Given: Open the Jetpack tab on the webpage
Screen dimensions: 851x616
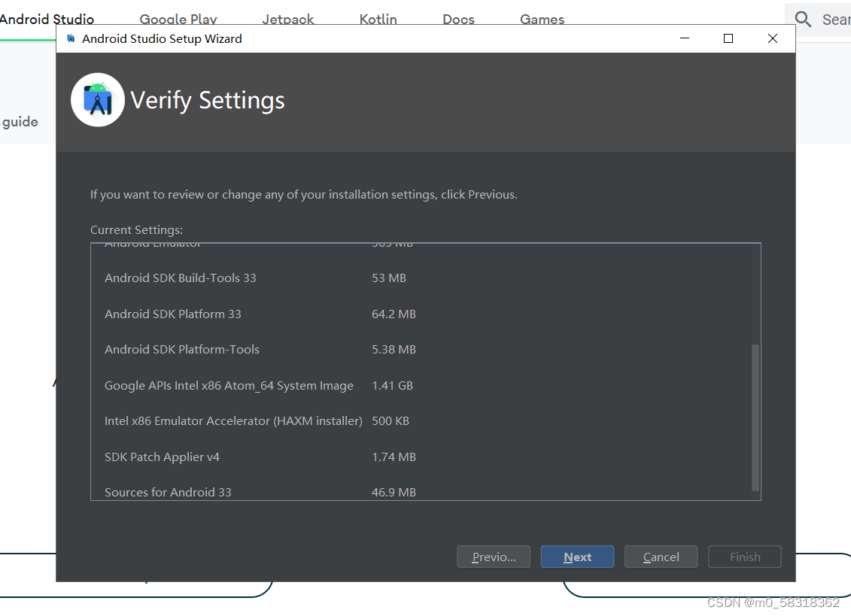Looking at the screenshot, I should 287,20.
